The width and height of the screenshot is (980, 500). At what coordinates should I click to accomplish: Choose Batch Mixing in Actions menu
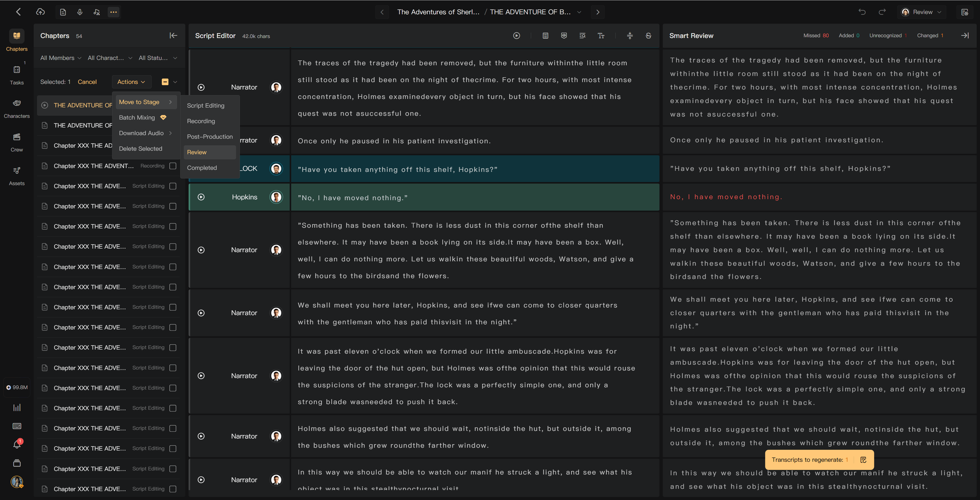click(x=146, y=117)
